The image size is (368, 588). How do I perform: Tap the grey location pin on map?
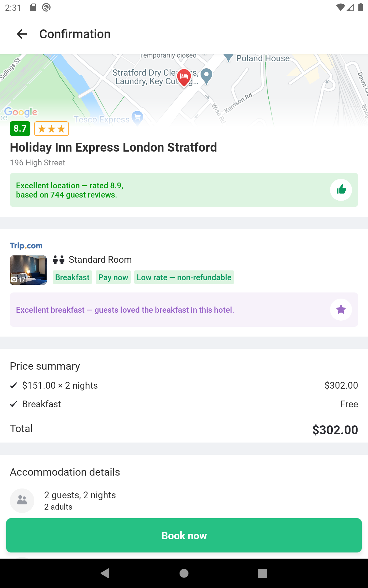pyautogui.click(x=206, y=76)
